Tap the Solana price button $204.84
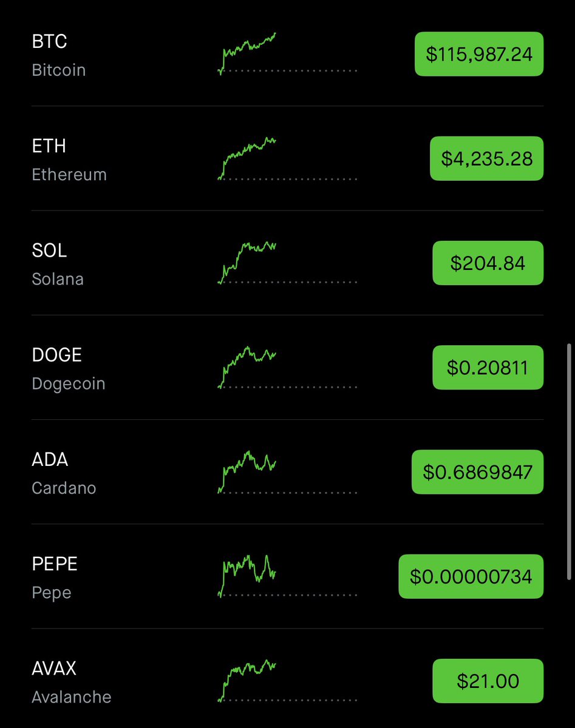The width and height of the screenshot is (575, 728). (488, 263)
